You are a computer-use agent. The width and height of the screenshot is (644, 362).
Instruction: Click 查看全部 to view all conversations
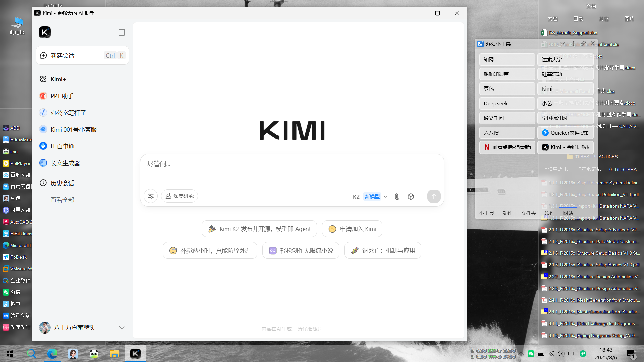point(62,200)
